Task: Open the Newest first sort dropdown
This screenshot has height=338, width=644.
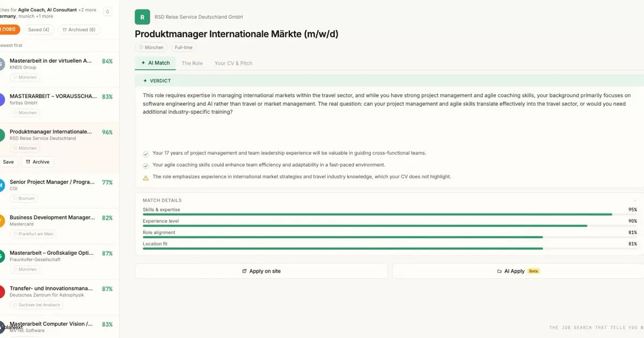Action: 11,46
